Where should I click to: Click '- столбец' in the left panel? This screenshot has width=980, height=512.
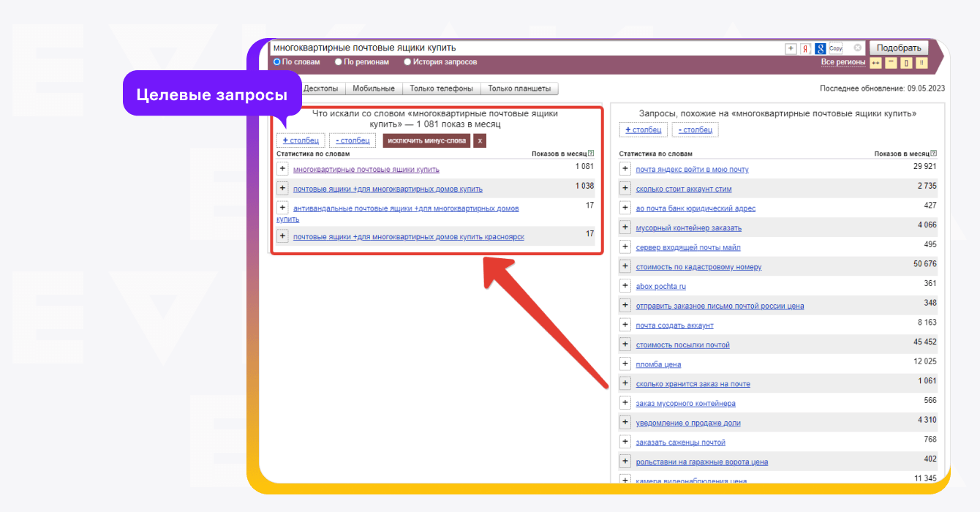coord(353,140)
